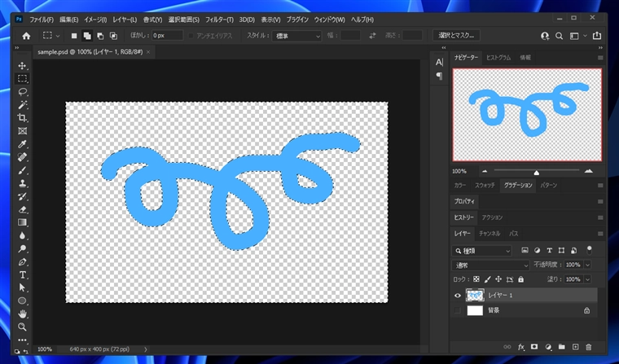Select the Crop tool
619x364 pixels.
pyautogui.click(x=22, y=117)
